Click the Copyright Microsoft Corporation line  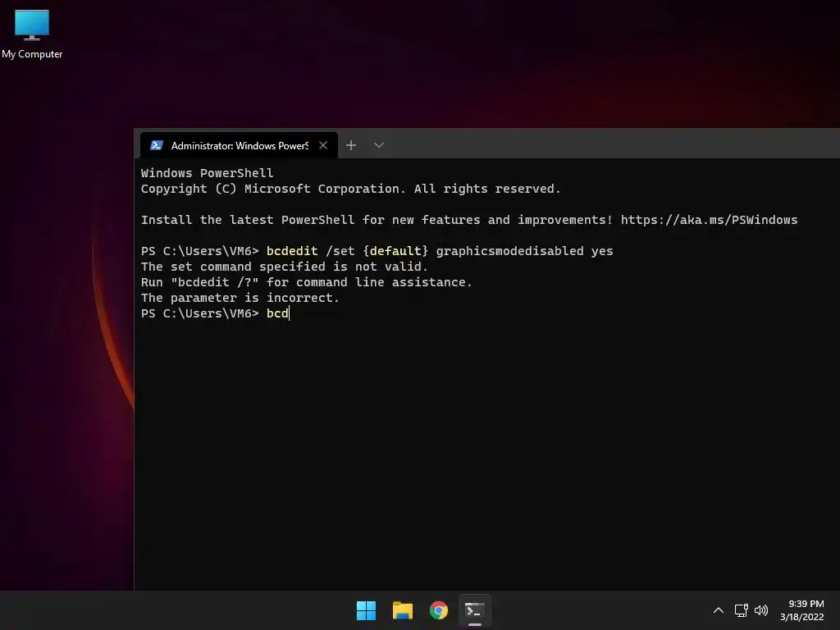click(x=351, y=189)
